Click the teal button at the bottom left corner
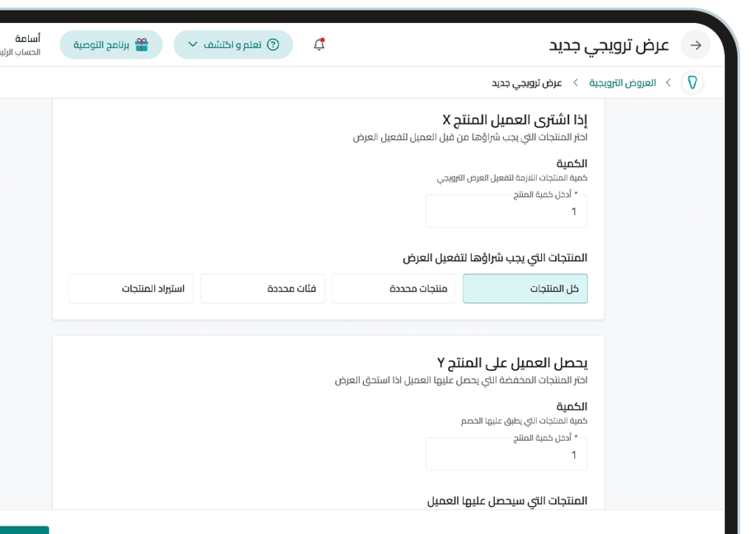The image size is (756, 534). [x=22, y=530]
